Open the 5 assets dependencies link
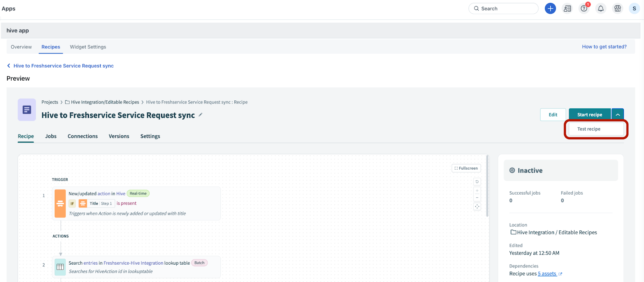The width and height of the screenshot is (644, 282). point(547,274)
